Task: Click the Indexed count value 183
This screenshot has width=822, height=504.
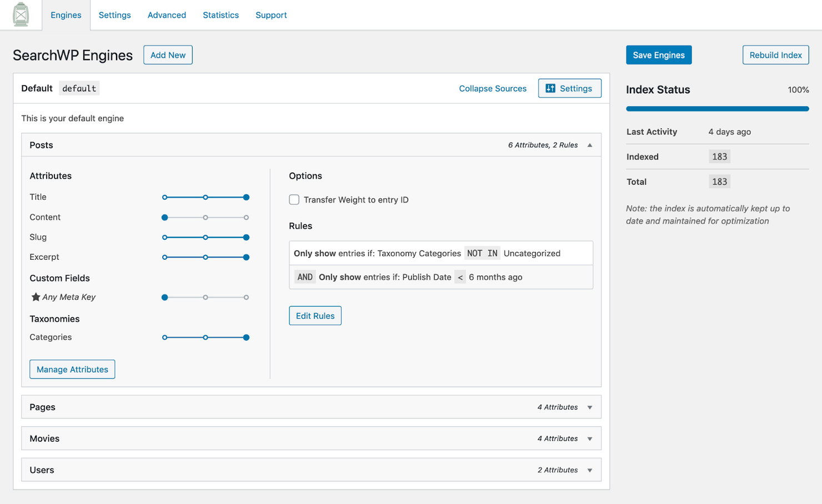Action: [719, 157]
